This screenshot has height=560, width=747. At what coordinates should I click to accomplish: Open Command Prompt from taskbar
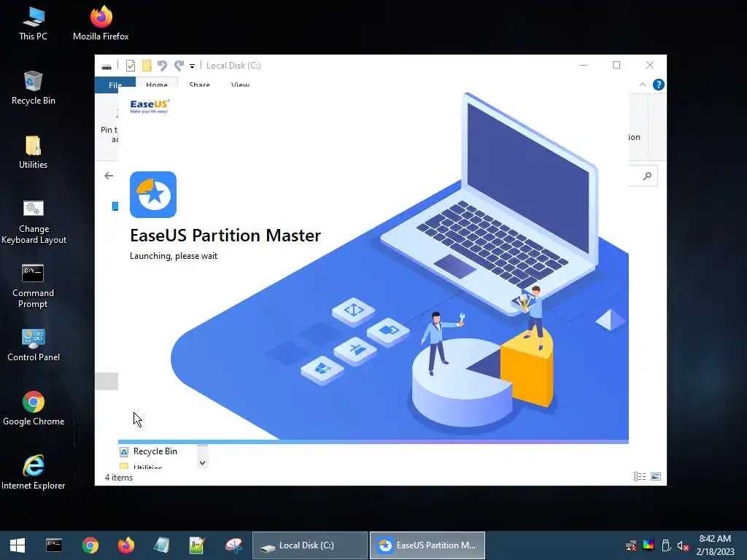click(x=54, y=545)
